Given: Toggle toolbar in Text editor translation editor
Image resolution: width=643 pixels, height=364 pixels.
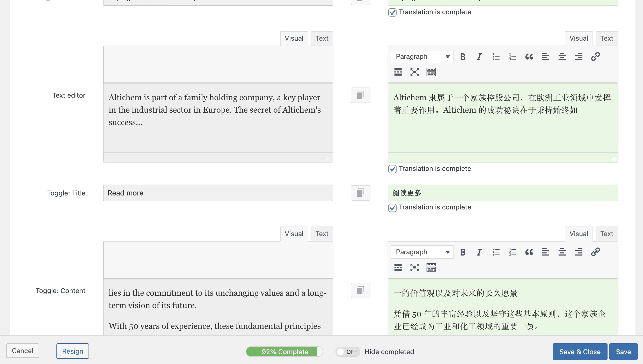Looking at the screenshot, I should pyautogui.click(x=431, y=72).
